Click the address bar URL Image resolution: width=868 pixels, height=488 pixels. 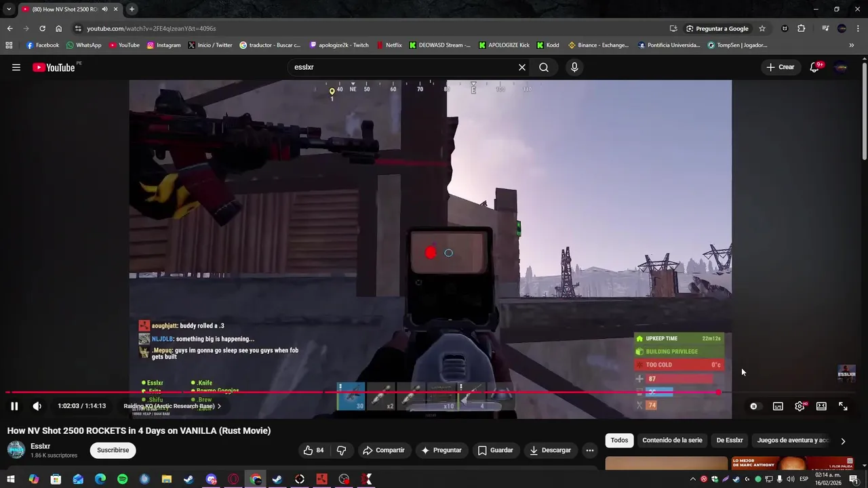tap(151, 28)
